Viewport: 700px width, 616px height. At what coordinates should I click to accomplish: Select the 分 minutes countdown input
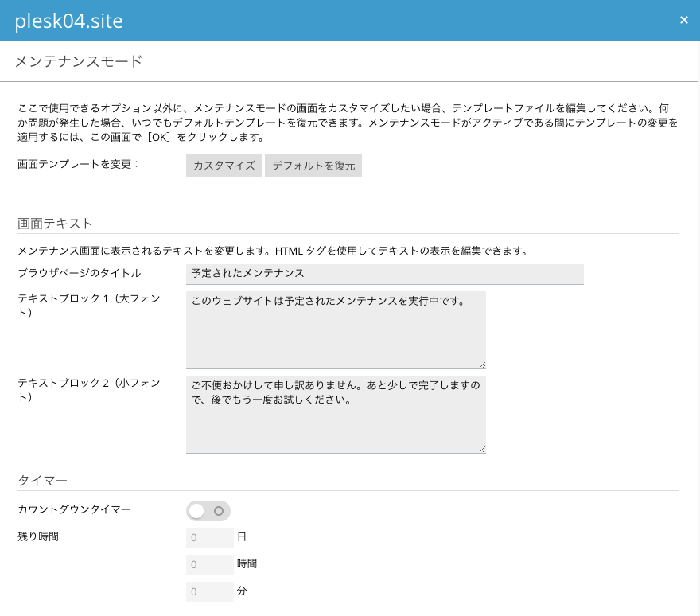coord(209,591)
